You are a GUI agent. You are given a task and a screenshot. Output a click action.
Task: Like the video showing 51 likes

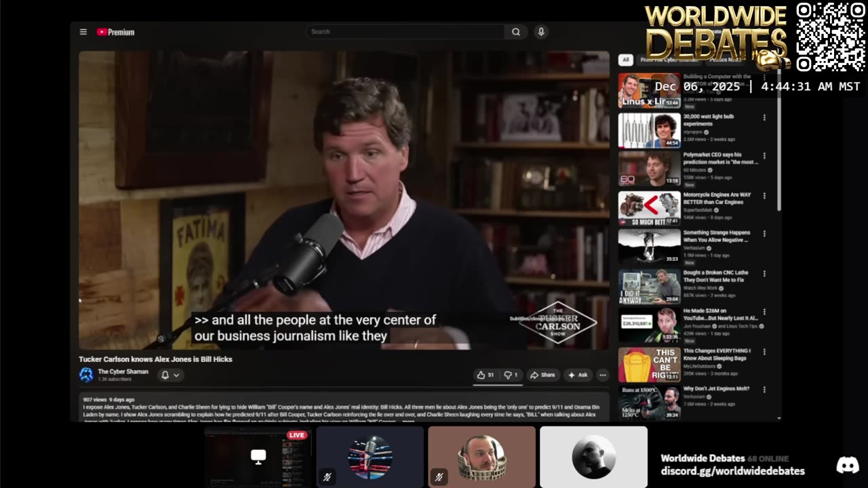(486, 375)
